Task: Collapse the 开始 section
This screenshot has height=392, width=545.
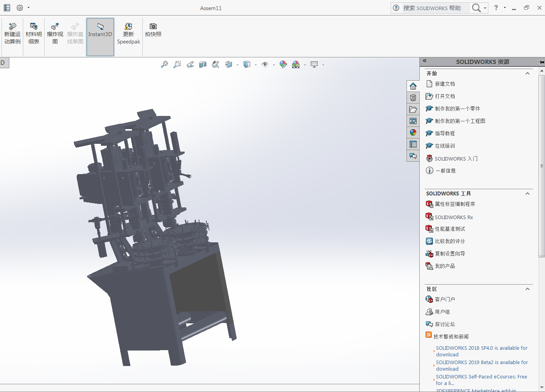Action: (528, 73)
